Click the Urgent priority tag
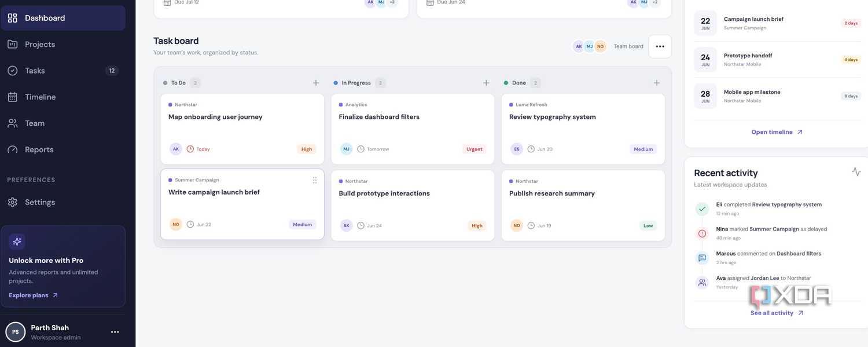868x347 pixels. point(475,149)
